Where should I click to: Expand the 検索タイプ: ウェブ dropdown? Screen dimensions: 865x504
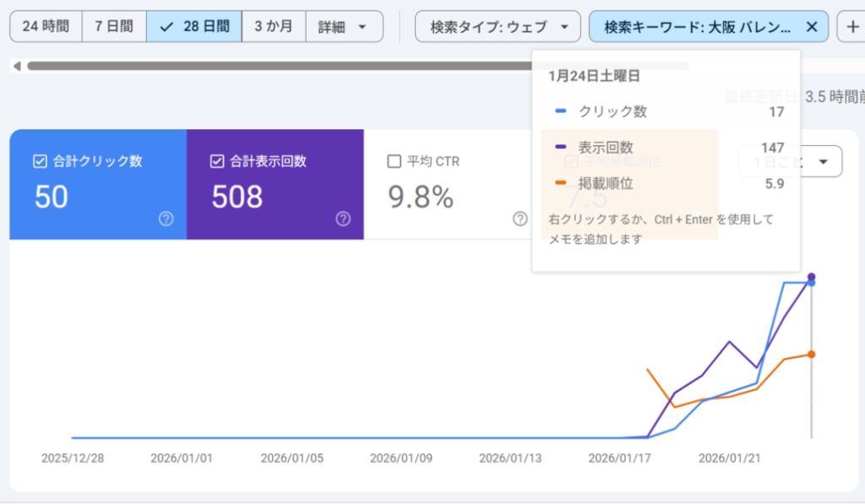pyautogui.click(x=498, y=27)
